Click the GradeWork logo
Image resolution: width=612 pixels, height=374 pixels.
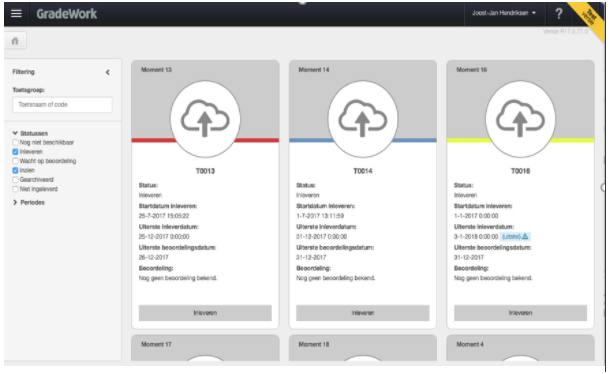[66, 14]
